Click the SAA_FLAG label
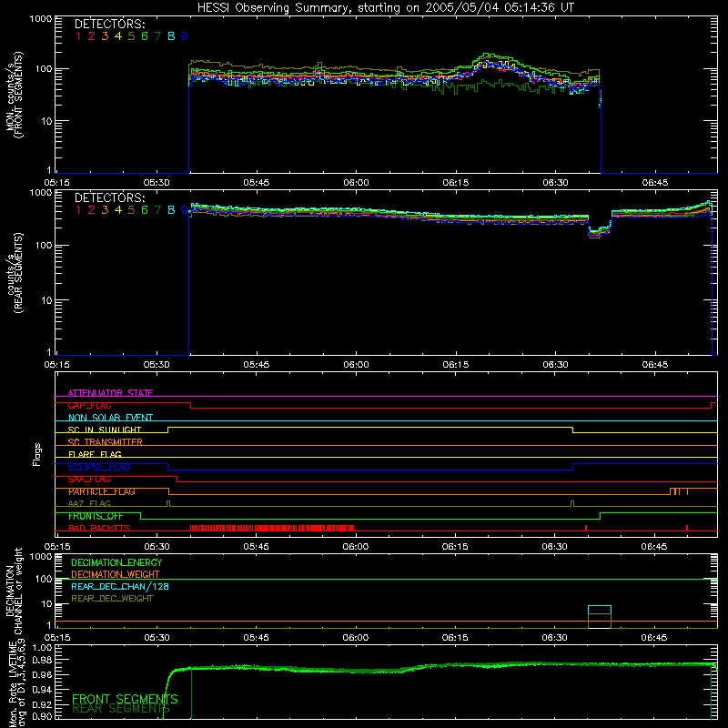The image size is (728, 728). [89, 480]
